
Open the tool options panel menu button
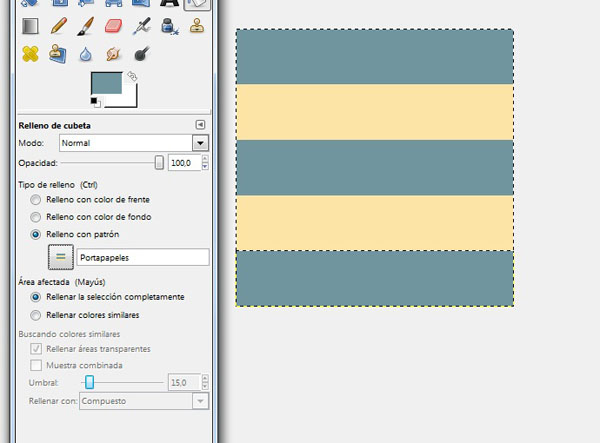[200, 125]
